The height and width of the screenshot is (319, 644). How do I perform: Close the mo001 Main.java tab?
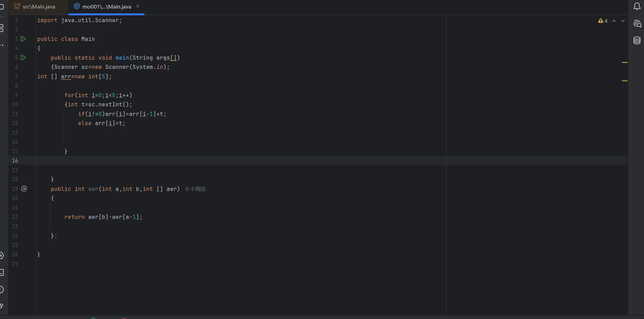coord(138,6)
